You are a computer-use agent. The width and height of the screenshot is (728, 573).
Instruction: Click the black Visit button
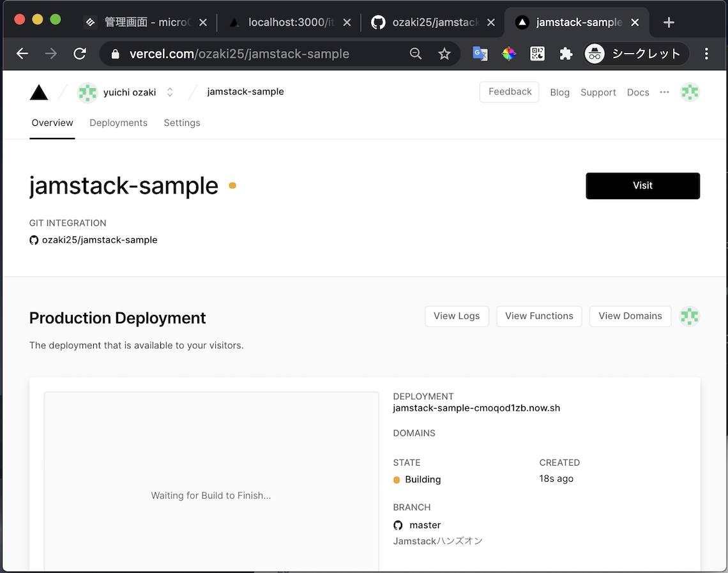click(x=642, y=186)
